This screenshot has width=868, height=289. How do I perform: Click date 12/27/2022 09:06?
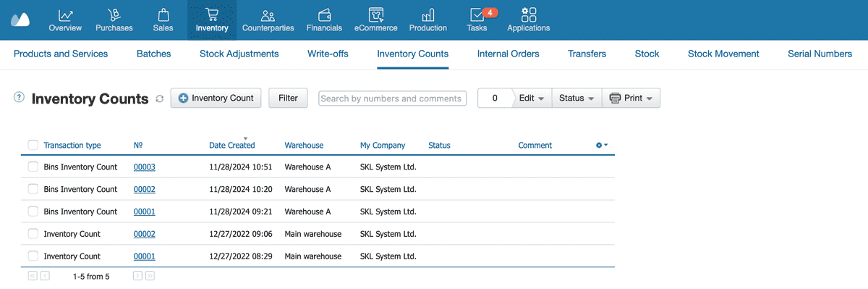pos(240,234)
